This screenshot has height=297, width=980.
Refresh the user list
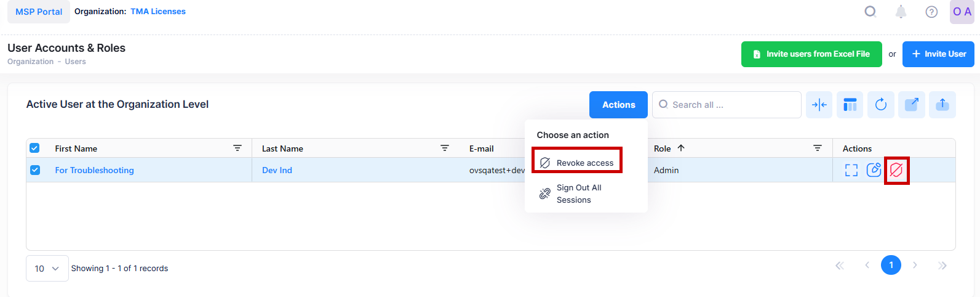pos(880,105)
